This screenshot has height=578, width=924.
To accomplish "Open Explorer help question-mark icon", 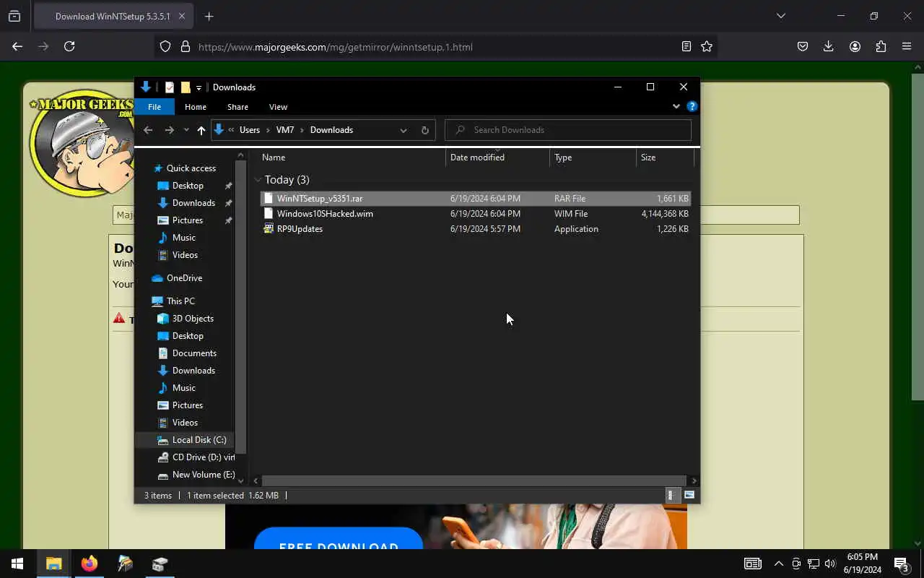I will coord(692,106).
